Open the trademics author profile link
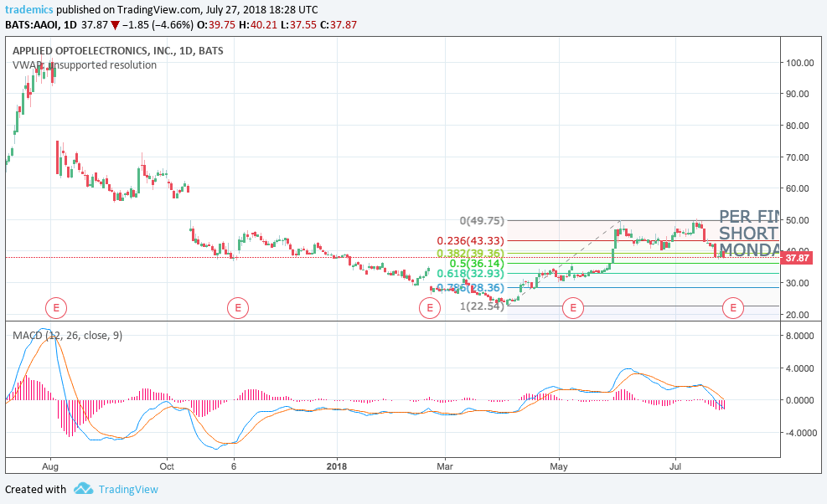827x504 pixels. 29,9
